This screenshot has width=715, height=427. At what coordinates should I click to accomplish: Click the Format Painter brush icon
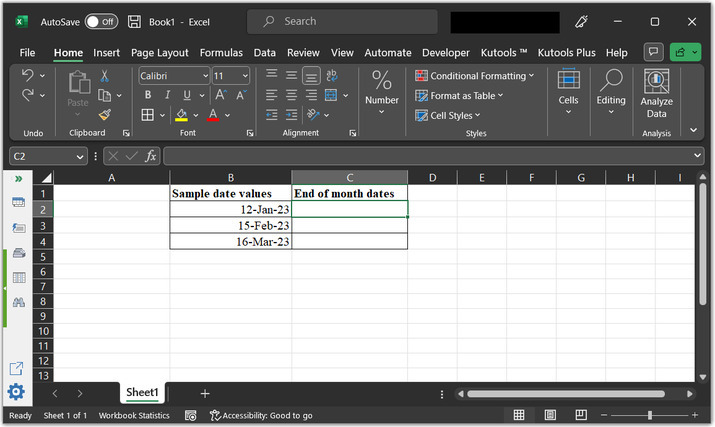104,115
